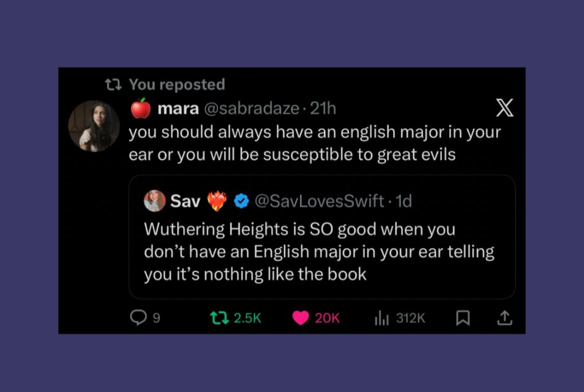Click the display name "mara"

tap(178, 108)
